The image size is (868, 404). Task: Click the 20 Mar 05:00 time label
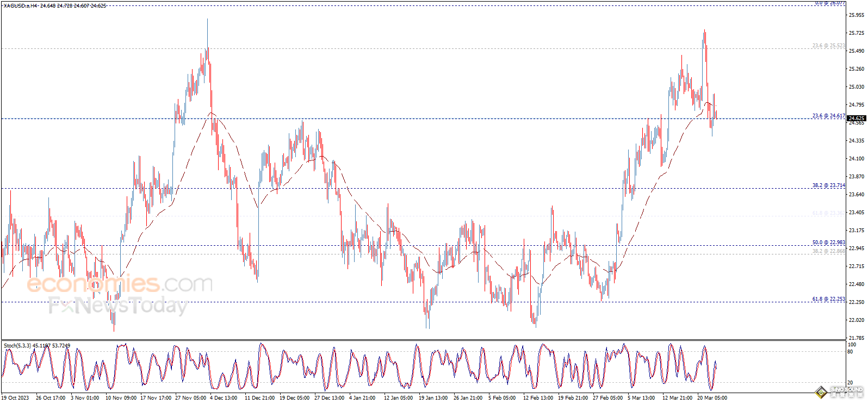click(x=712, y=397)
